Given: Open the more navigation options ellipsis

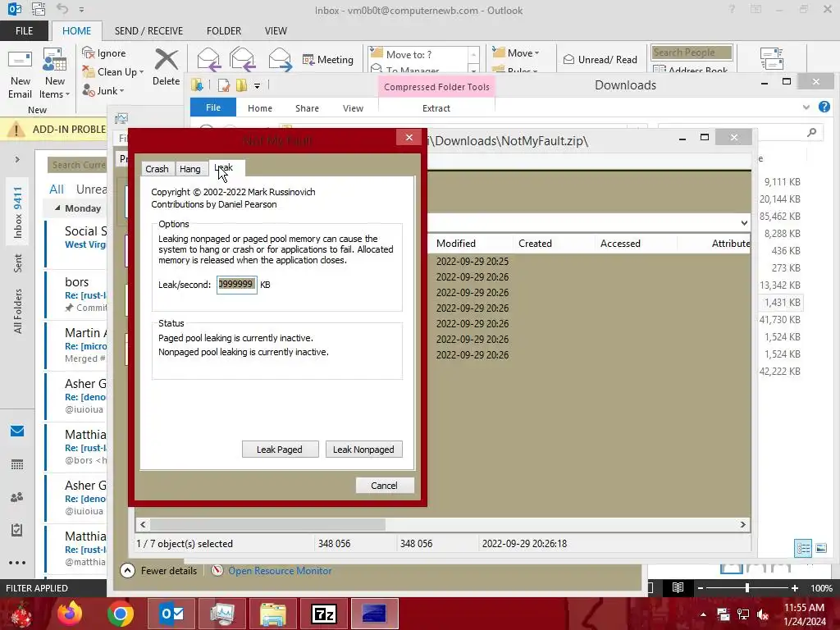Looking at the screenshot, I should click(x=17, y=563).
